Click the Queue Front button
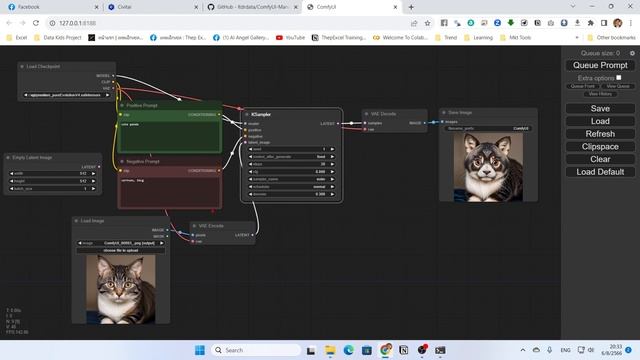 point(582,86)
